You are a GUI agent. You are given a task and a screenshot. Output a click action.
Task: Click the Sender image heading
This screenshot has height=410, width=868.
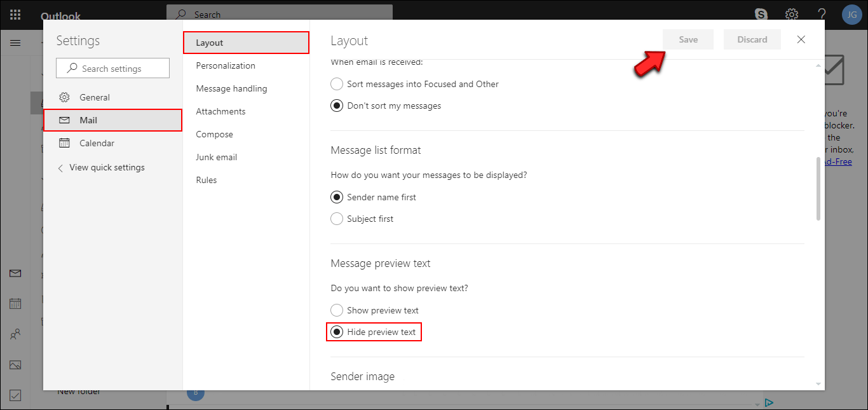pyautogui.click(x=363, y=376)
